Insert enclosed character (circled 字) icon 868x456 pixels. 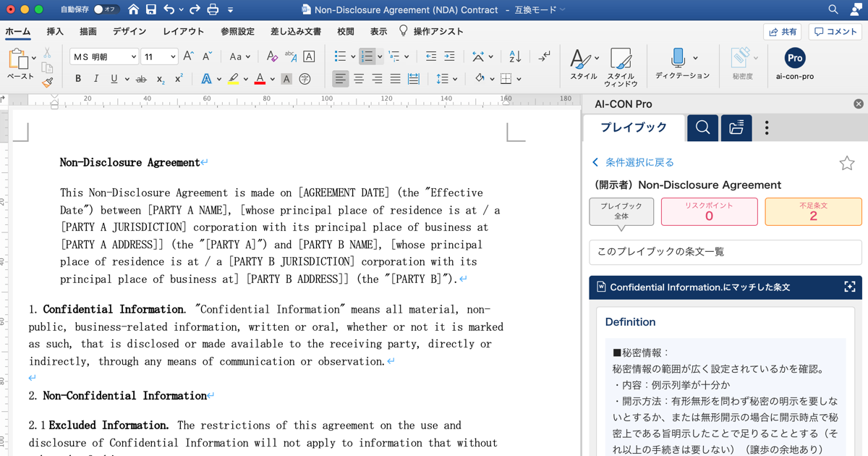tap(305, 79)
